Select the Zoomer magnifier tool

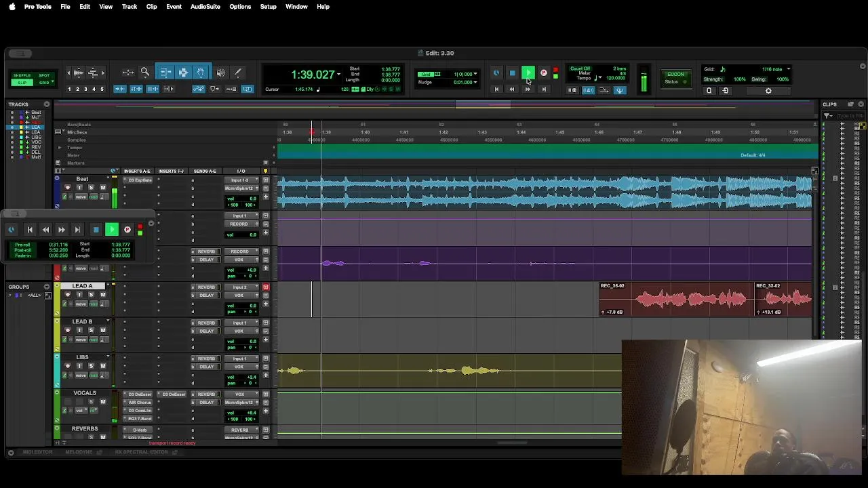145,72
